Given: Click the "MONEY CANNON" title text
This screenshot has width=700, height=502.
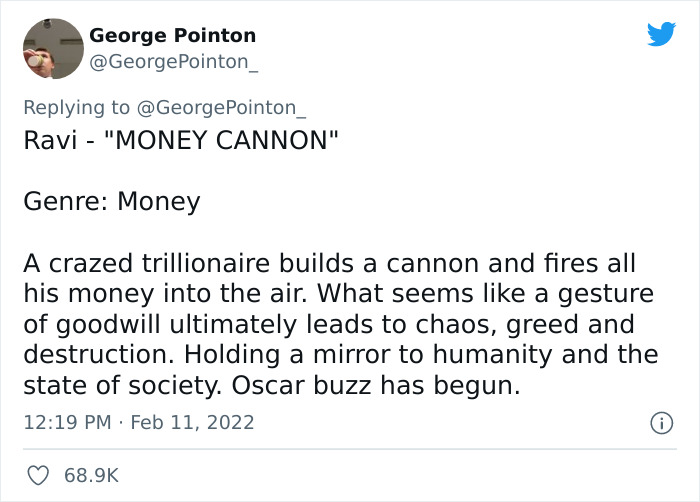Looking at the screenshot, I should [x=220, y=138].
